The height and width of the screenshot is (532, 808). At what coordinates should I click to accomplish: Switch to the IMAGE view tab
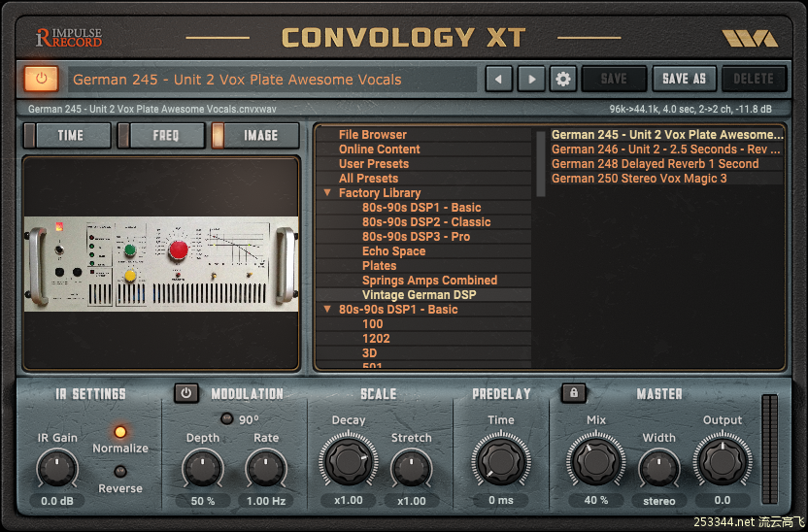click(x=255, y=136)
